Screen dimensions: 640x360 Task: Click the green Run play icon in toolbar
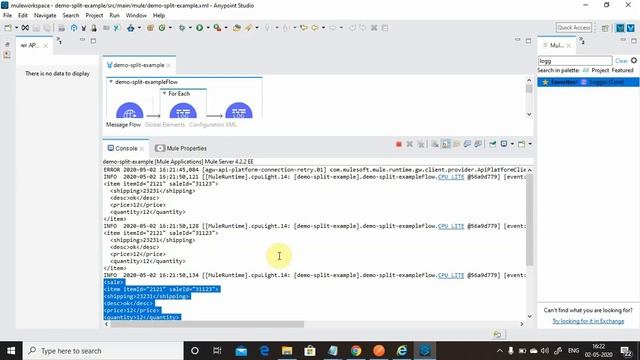coord(199,28)
